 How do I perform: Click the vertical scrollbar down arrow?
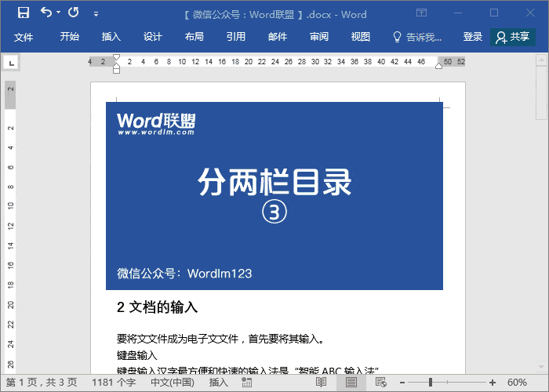tap(541, 367)
